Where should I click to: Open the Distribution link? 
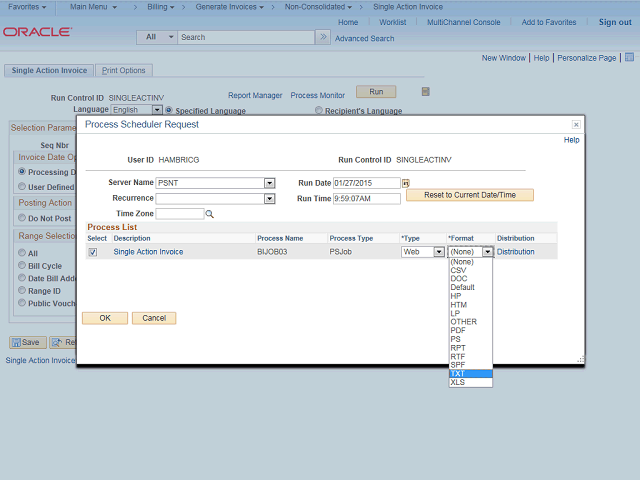pyautogui.click(x=516, y=252)
